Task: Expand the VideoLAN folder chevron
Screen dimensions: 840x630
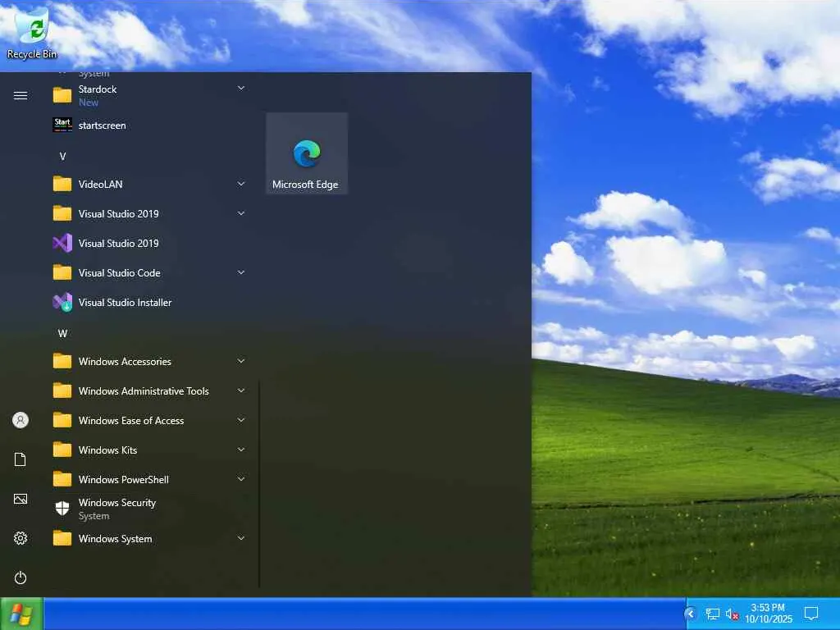Action: pos(241,184)
